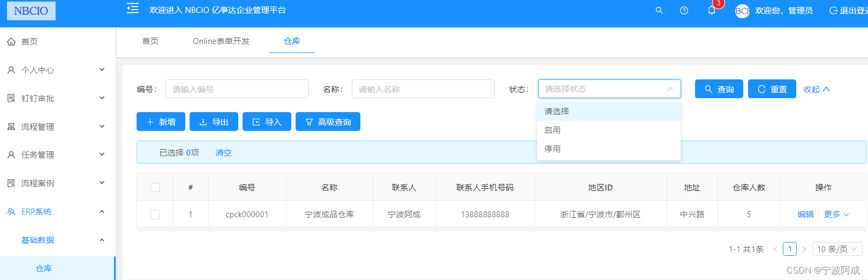
Task: Click the user avatar icon
Action: pos(742,11)
